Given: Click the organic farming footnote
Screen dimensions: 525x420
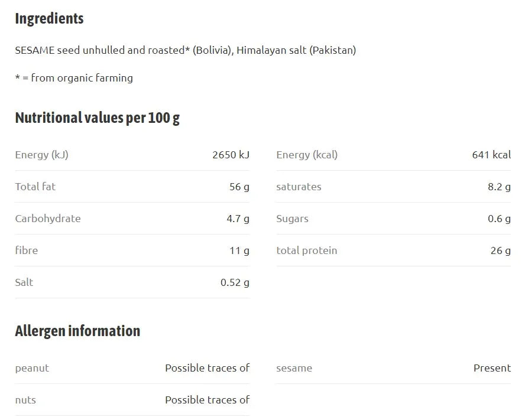Looking at the screenshot, I should [x=74, y=78].
